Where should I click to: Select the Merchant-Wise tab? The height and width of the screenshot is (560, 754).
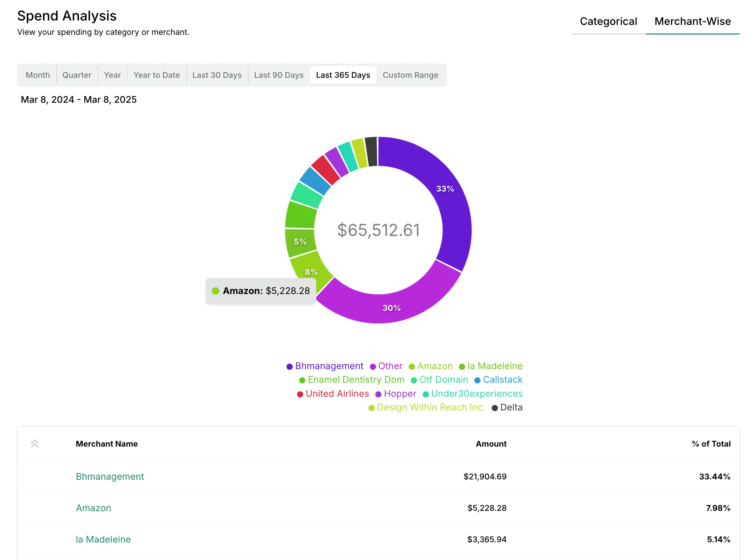[x=693, y=21]
